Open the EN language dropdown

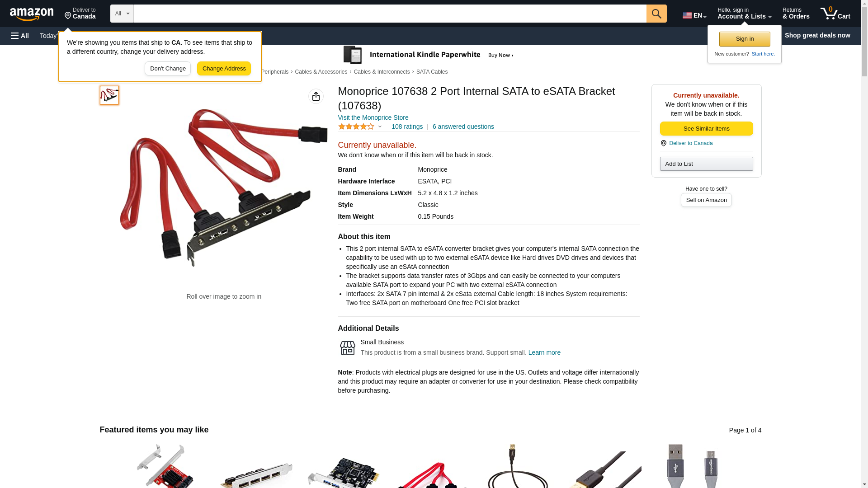click(x=694, y=15)
